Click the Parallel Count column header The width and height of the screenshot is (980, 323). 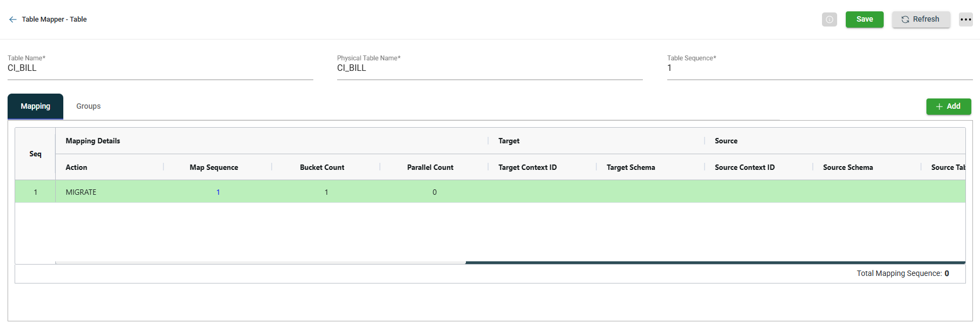point(430,167)
